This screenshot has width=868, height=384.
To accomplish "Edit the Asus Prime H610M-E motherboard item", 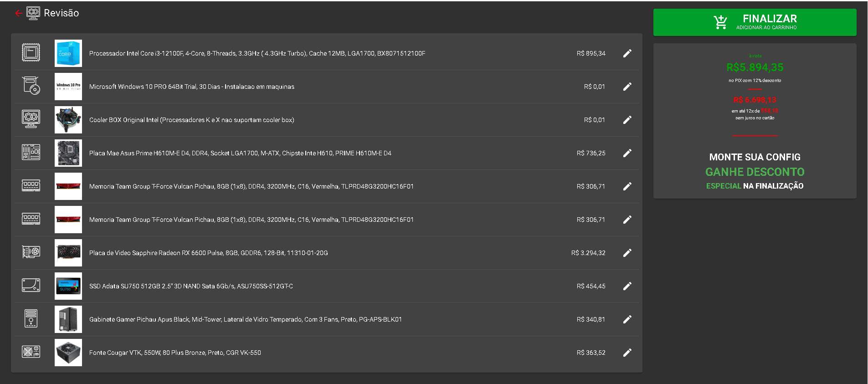I will (627, 153).
